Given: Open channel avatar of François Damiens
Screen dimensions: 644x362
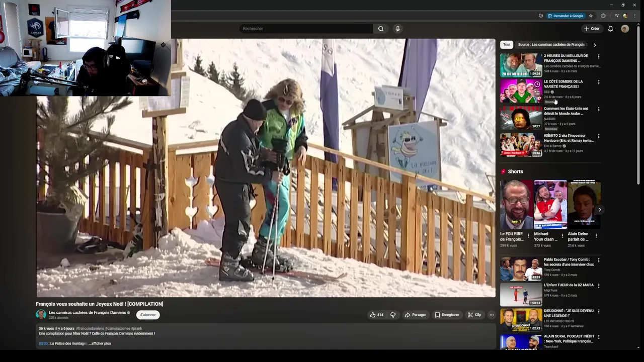Looking at the screenshot, I should pyautogui.click(x=41, y=314).
